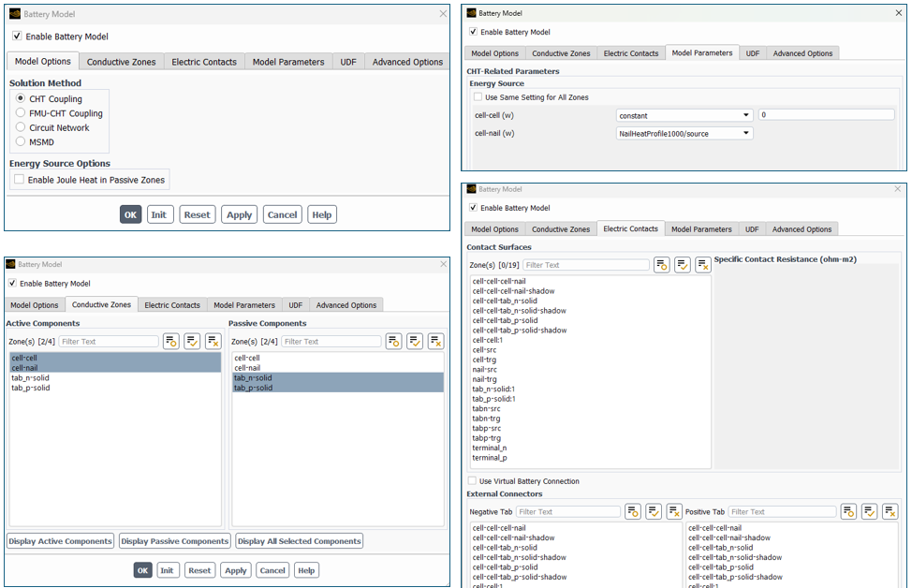The image size is (912, 588).
Task: Open Conductive Zones tab in the Energy Source dialog
Action: [x=561, y=53]
